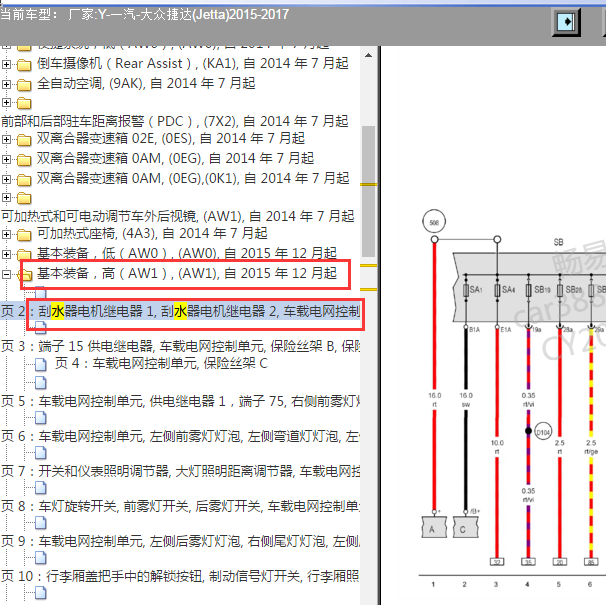
Task: Click reference box 32 in diagram
Action: pyautogui.click(x=497, y=562)
